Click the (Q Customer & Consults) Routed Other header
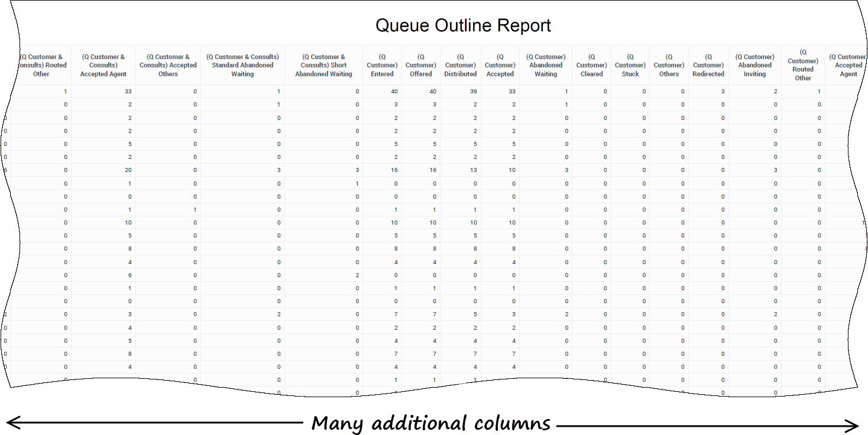Screen dimensions: 868x435 [43, 66]
